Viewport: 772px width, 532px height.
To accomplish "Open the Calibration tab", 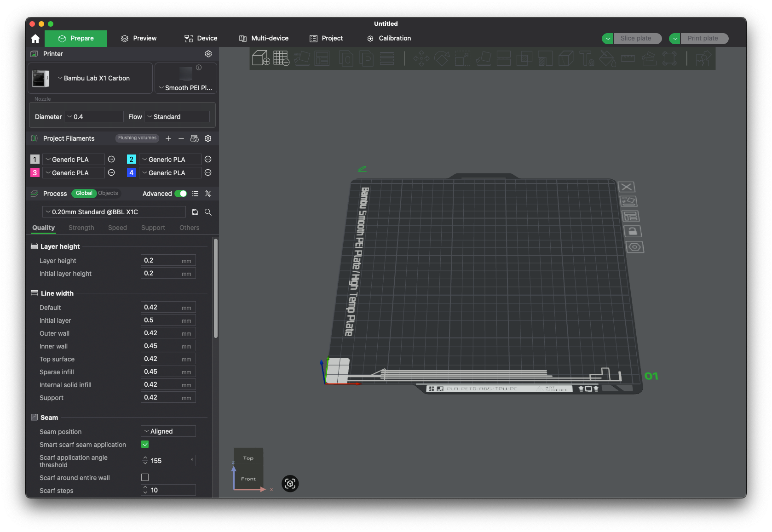I will (389, 38).
